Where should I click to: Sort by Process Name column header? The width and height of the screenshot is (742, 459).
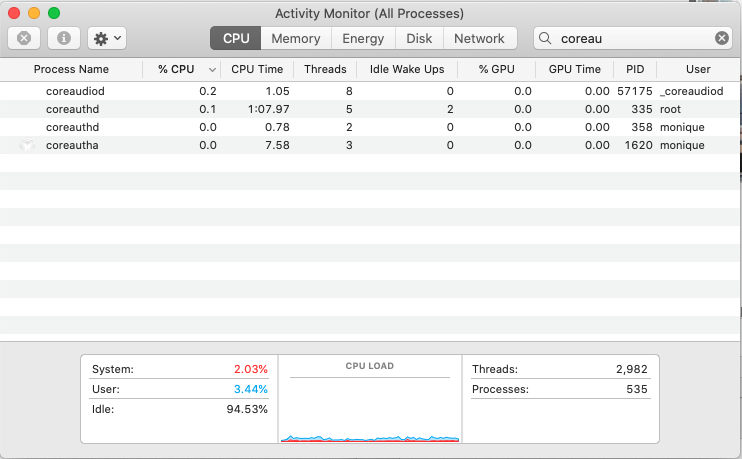[x=71, y=69]
